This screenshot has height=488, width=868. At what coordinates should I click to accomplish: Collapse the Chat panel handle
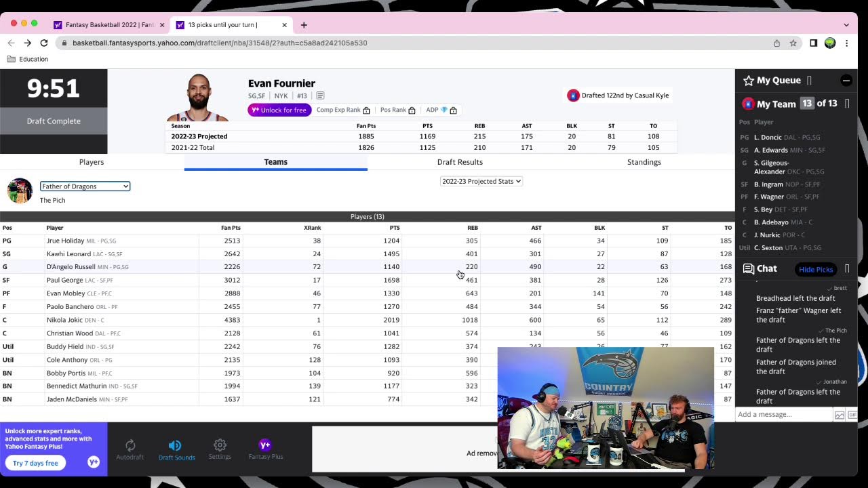click(847, 269)
